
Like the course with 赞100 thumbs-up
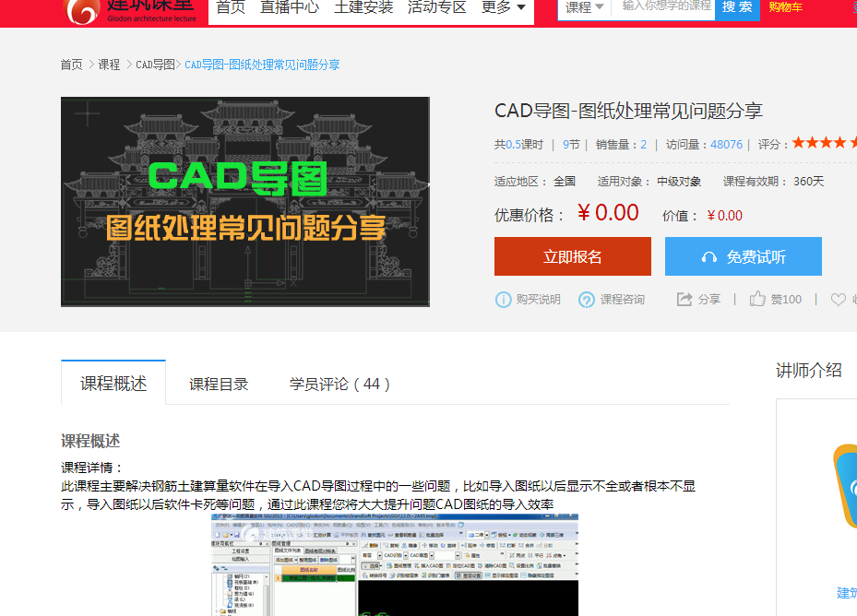[776, 299]
